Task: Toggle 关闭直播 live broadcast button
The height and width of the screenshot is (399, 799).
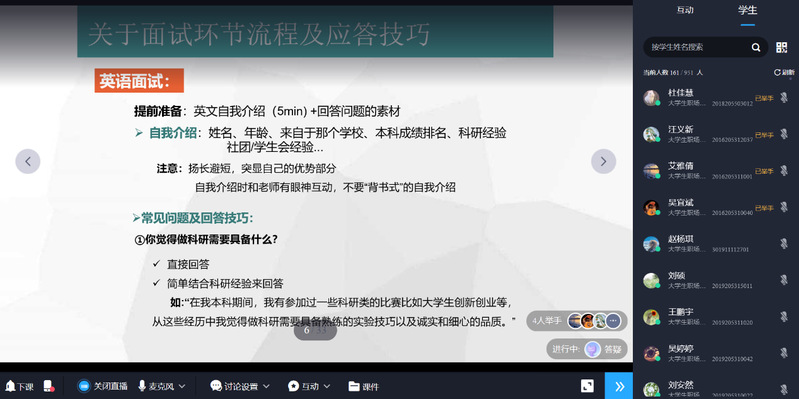Action: [x=102, y=386]
